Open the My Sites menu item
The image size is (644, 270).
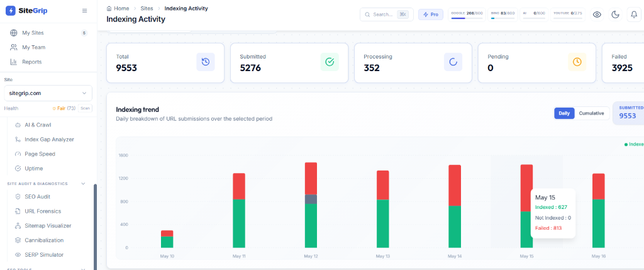point(48,33)
